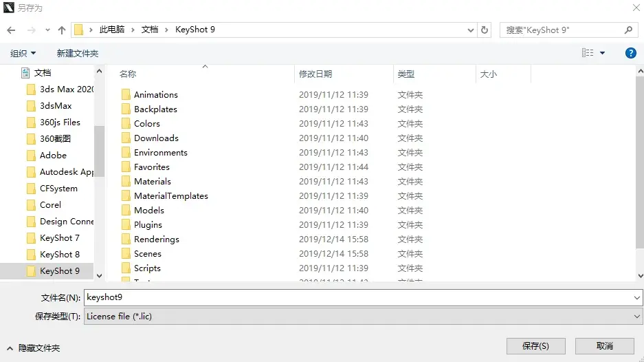Select 360截图 folder in tree
This screenshot has height=362, width=644.
49,138
